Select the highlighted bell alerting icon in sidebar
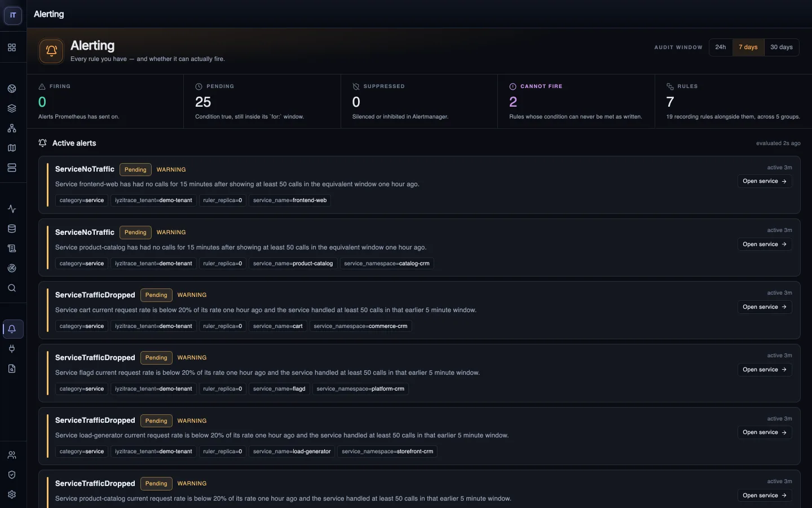The width and height of the screenshot is (812, 508). pos(12,329)
